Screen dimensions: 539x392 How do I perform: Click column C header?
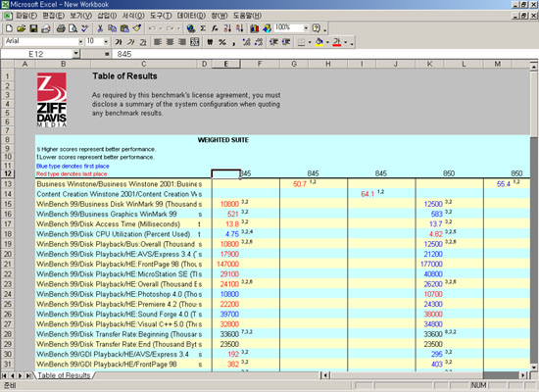click(x=144, y=64)
